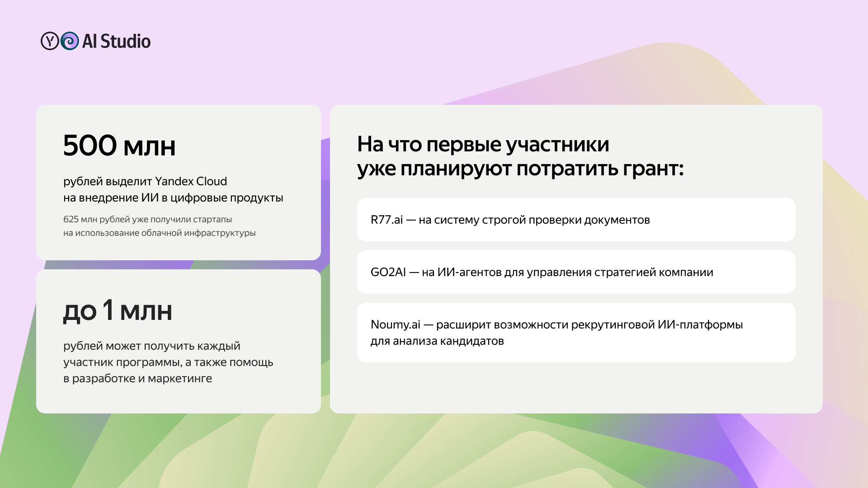Click the spiral AI Studio icon
Image resolution: width=868 pixels, height=488 pixels.
[x=70, y=41]
